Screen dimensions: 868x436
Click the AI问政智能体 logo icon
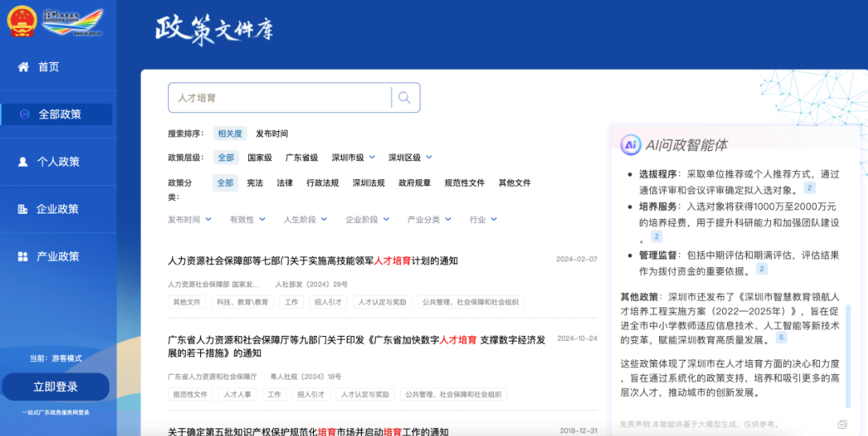pyautogui.click(x=631, y=145)
